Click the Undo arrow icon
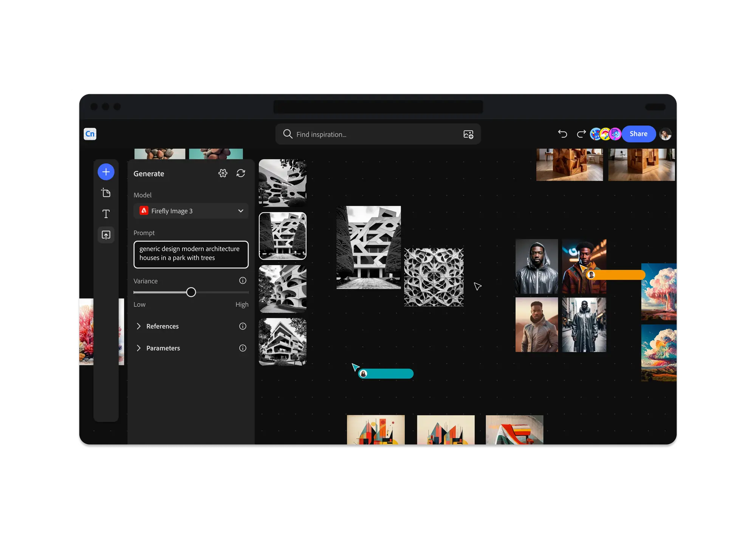 (562, 134)
